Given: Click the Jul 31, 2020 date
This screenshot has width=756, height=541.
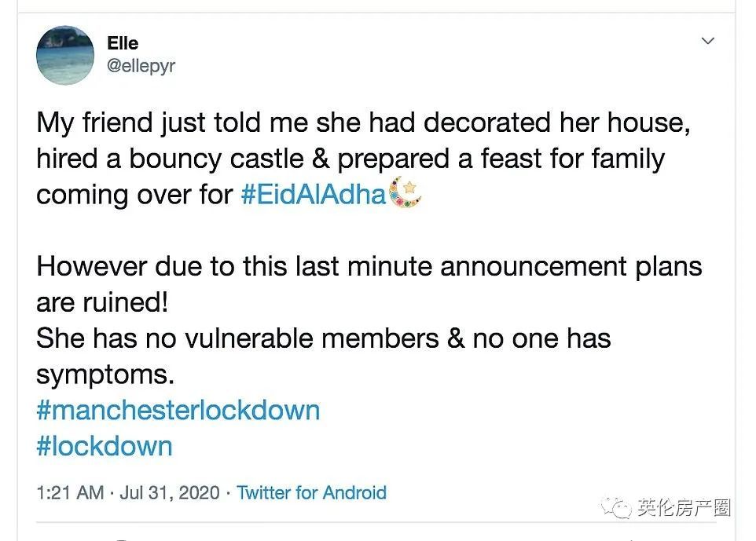Looking at the screenshot, I should click(169, 493).
